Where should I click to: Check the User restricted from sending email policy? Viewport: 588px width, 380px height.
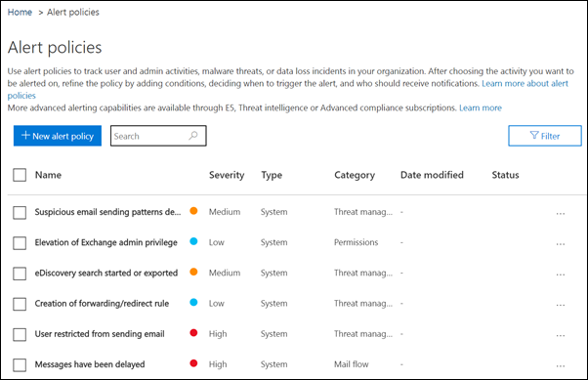coord(20,335)
